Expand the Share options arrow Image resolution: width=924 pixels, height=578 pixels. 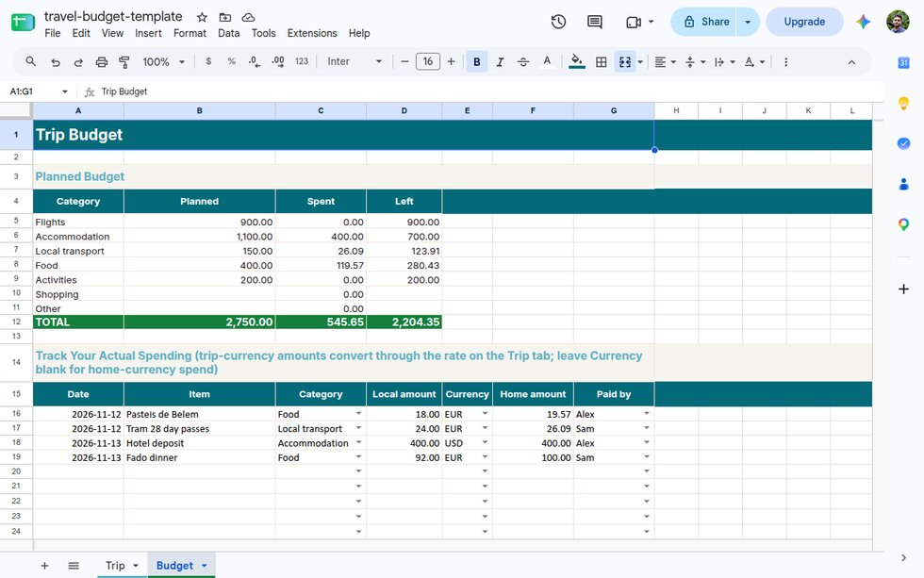click(748, 22)
